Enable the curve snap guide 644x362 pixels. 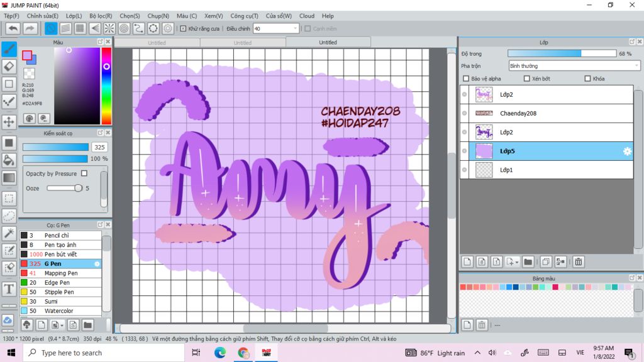click(x=139, y=28)
